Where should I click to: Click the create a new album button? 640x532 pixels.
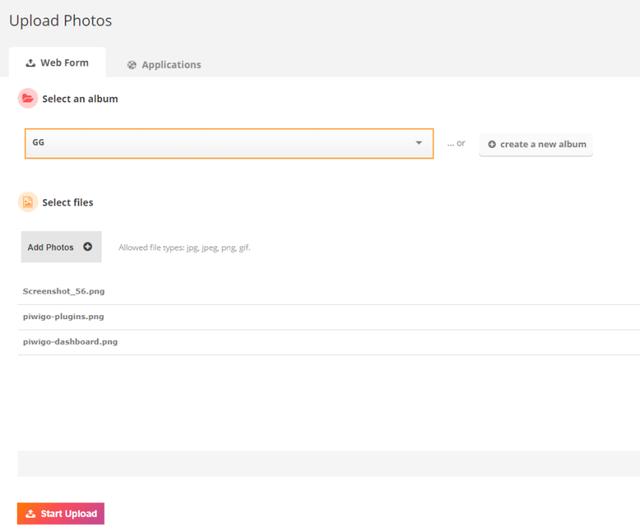click(536, 145)
